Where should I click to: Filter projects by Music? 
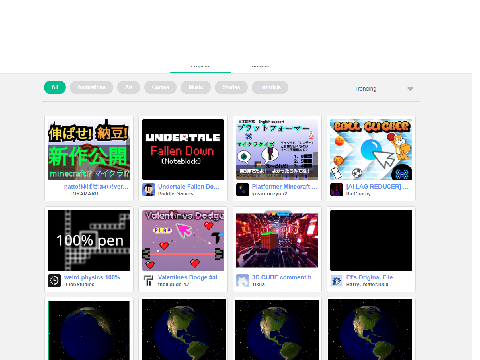[196, 87]
